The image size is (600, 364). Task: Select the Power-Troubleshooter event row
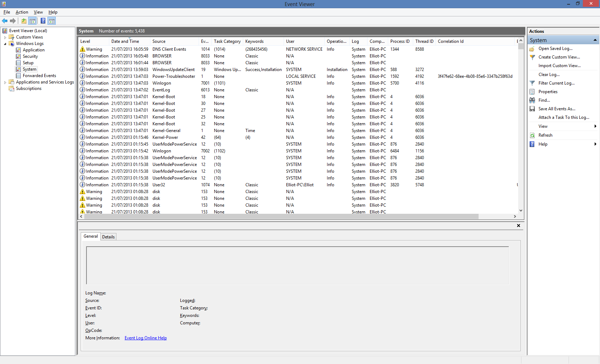point(298,76)
